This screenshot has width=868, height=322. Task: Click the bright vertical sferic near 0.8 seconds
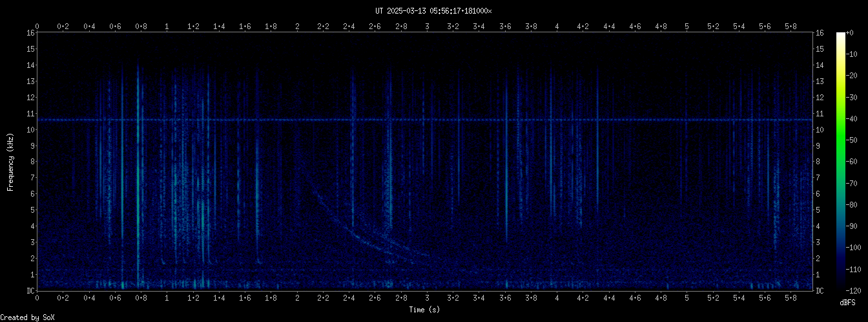pos(138,175)
